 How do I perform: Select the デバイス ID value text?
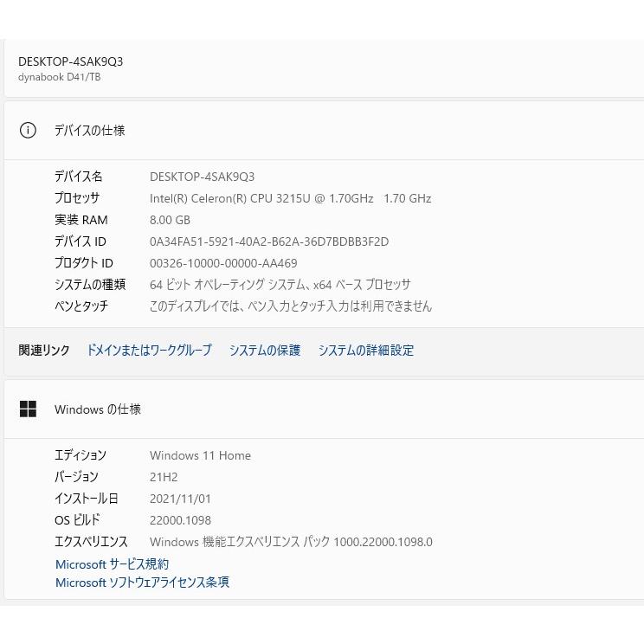[x=269, y=241]
